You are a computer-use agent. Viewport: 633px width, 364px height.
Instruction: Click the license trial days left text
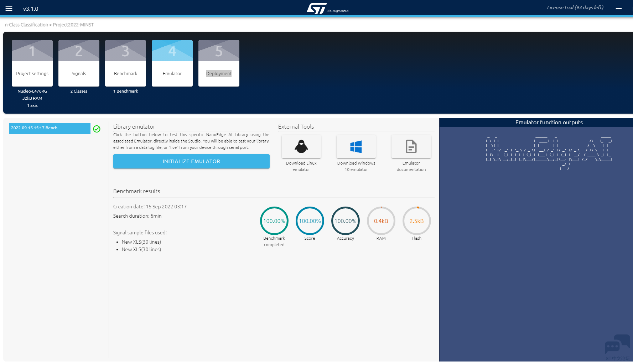pos(575,7)
